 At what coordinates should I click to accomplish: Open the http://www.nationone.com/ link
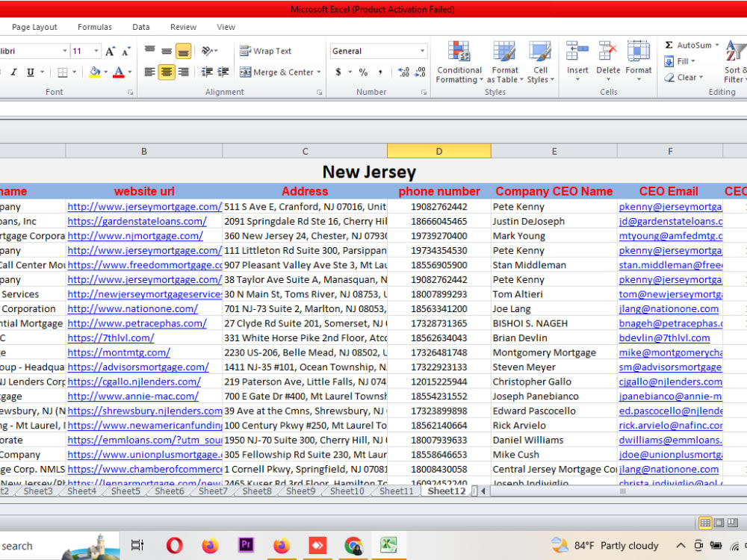pyautogui.click(x=132, y=309)
